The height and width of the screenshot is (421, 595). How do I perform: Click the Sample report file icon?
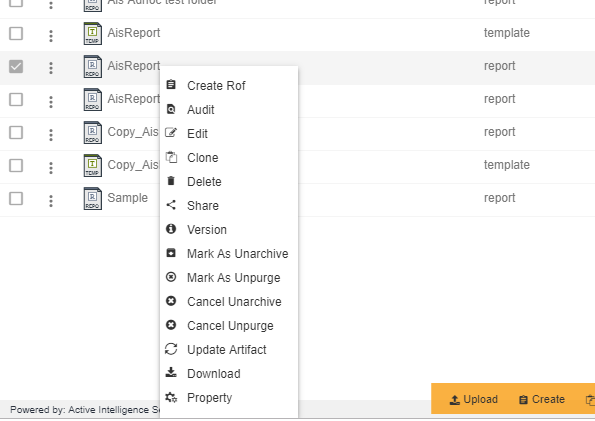(93, 198)
